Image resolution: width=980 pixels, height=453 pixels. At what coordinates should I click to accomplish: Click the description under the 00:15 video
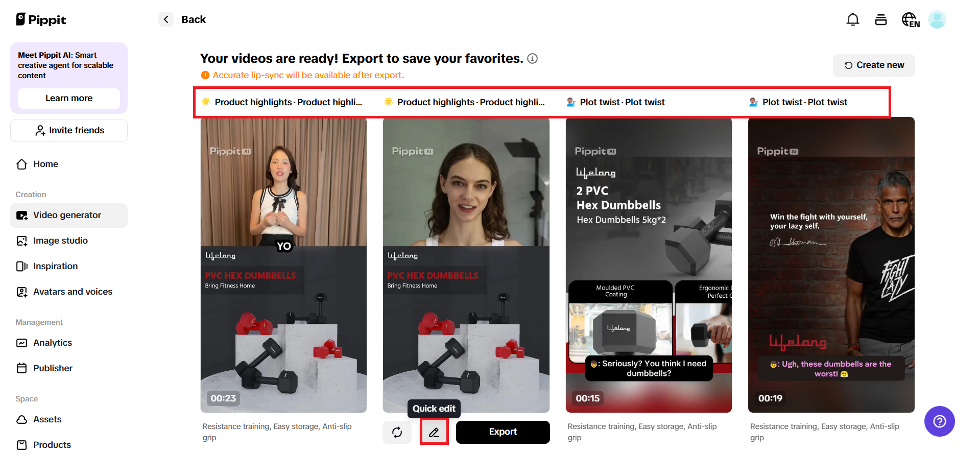tap(642, 432)
